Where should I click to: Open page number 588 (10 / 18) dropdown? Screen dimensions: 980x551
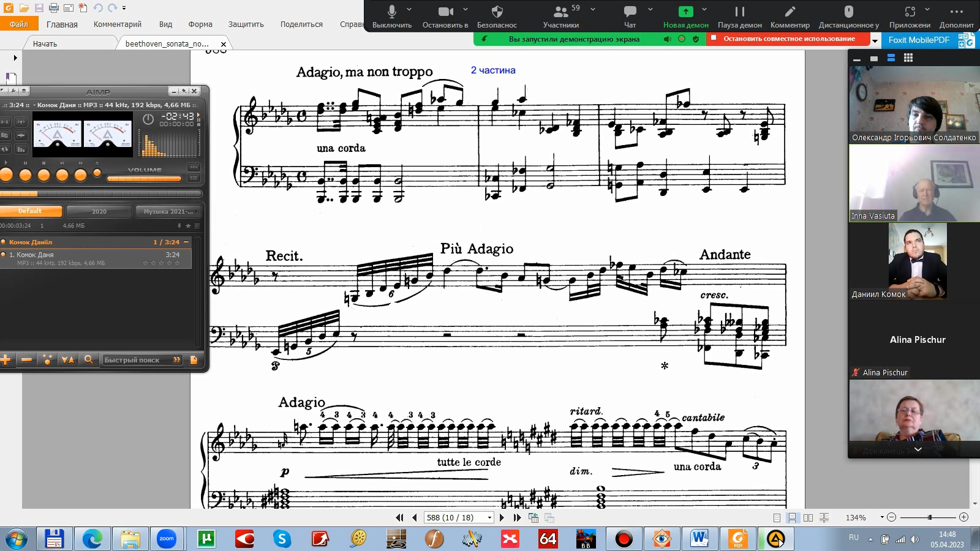[x=489, y=518]
